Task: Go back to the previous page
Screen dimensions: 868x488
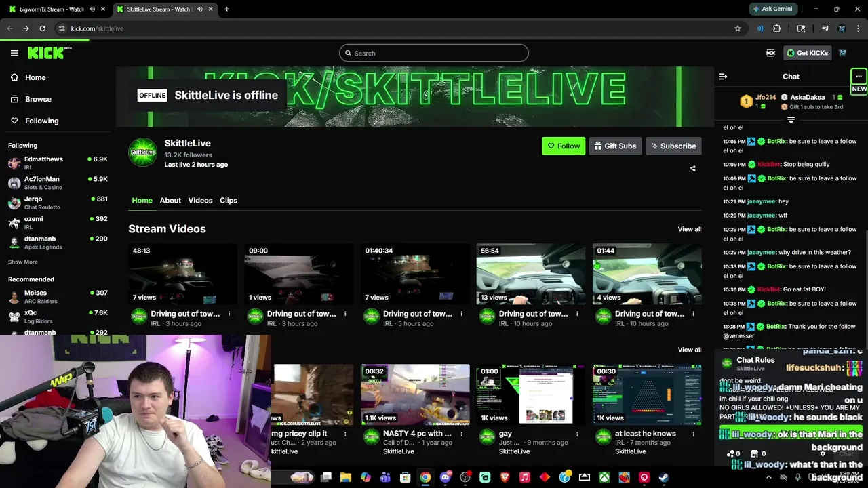Action: (x=9, y=28)
